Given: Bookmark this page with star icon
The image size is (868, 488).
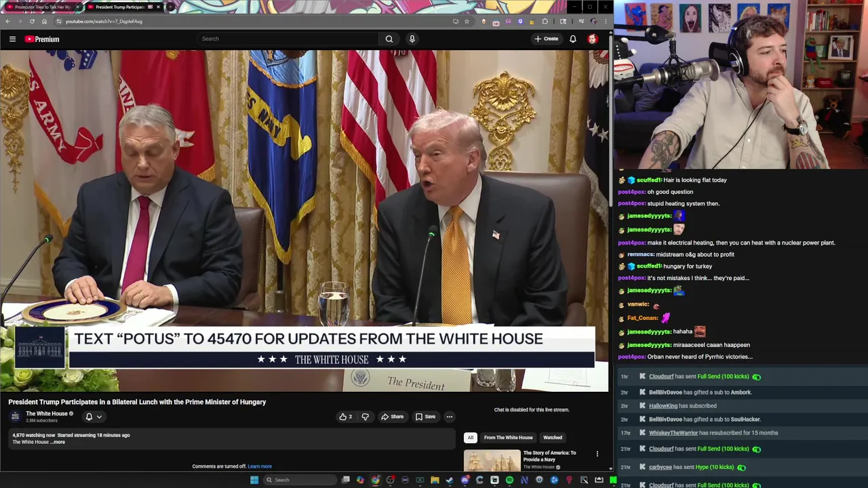Looking at the screenshot, I should pos(467,21).
